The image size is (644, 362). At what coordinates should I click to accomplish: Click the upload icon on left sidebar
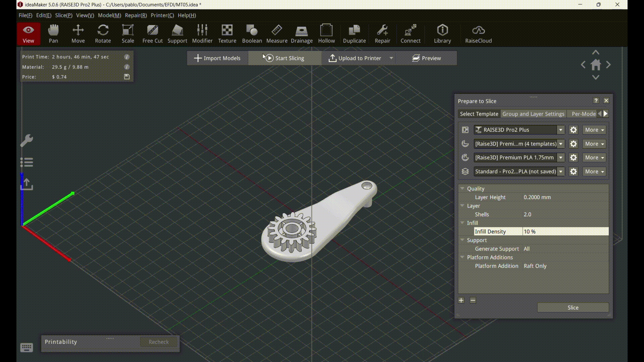(26, 184)
